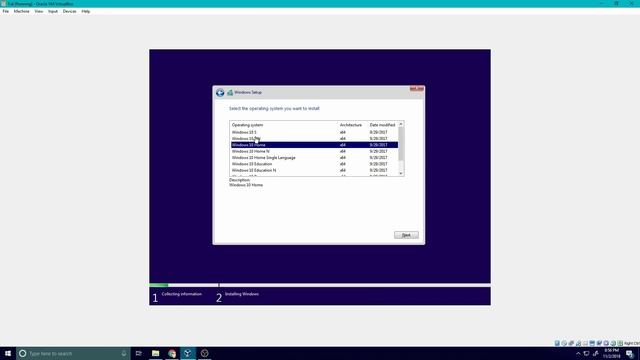640x360 pixels.
Task: Show hidden tray icons chevron
Action: (x=578, y=353)
